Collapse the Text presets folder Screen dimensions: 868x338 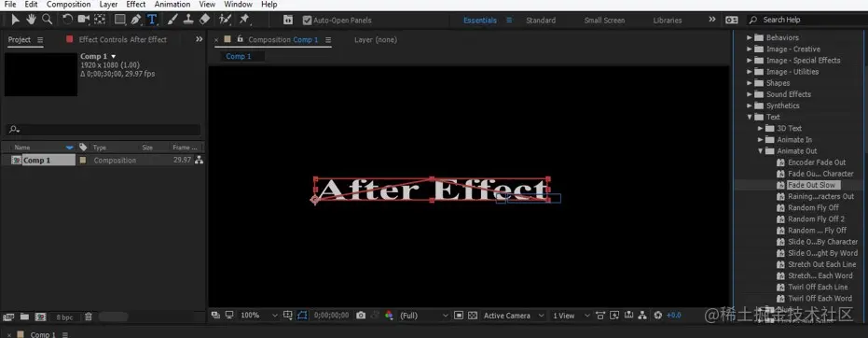(x=750, y=117)
